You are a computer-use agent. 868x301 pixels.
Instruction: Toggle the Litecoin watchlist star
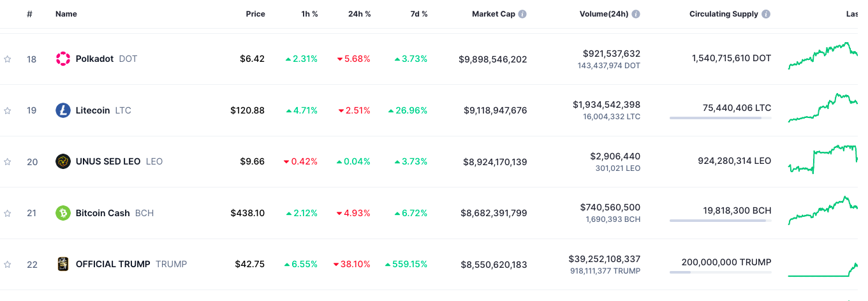(x=8, y=110)
